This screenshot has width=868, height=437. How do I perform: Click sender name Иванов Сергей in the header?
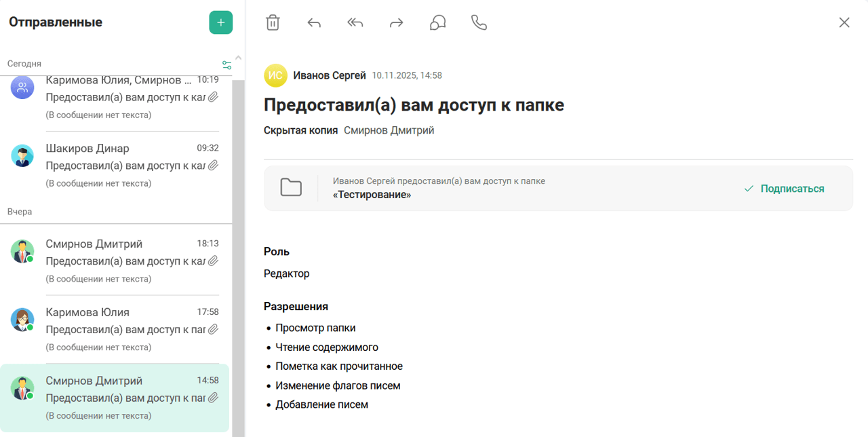[x=328, y=75]
